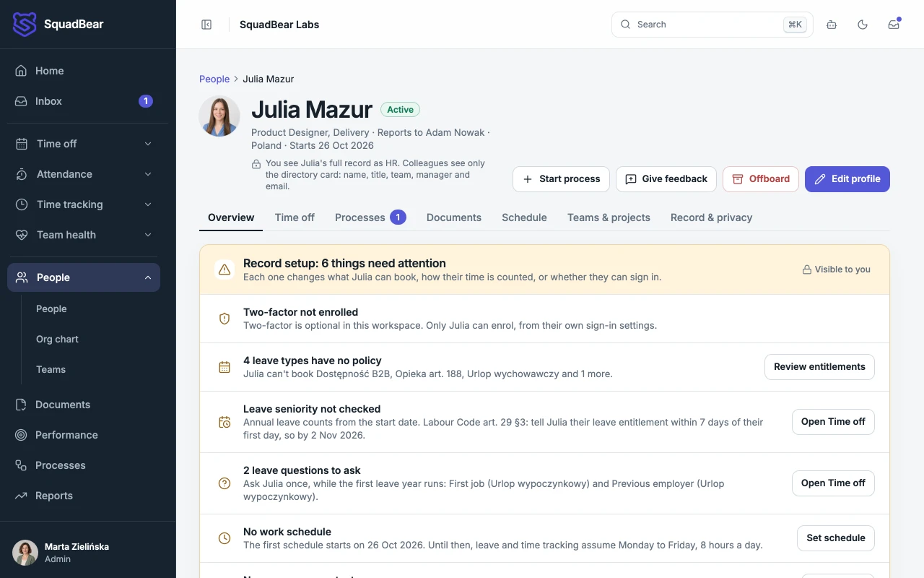The image size is (924, 578).
Task: Open Inbox in the sidebar
Action: pos(84,101)
